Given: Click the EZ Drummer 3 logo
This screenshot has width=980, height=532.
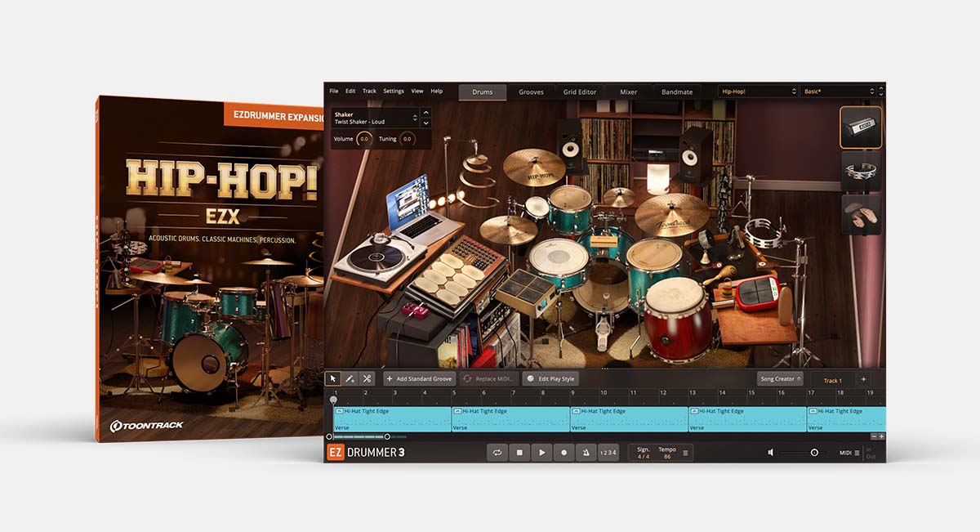Looking at the screenshot, I should pyautogui.click(x=365, y=452).
